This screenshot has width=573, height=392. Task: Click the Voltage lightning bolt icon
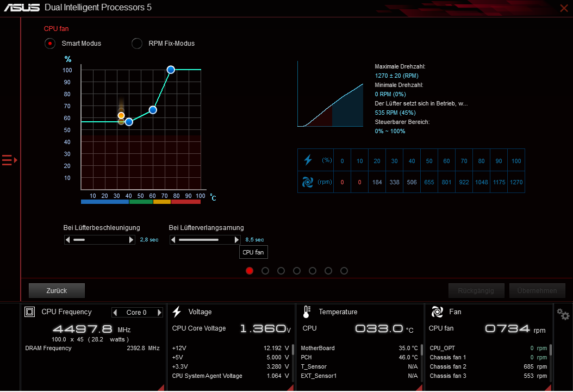(x=177, y=312)
